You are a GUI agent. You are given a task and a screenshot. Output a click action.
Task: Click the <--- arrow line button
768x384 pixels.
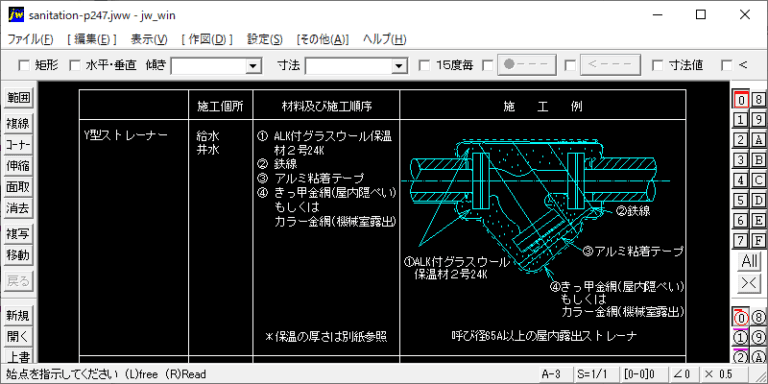pos(610,65)
